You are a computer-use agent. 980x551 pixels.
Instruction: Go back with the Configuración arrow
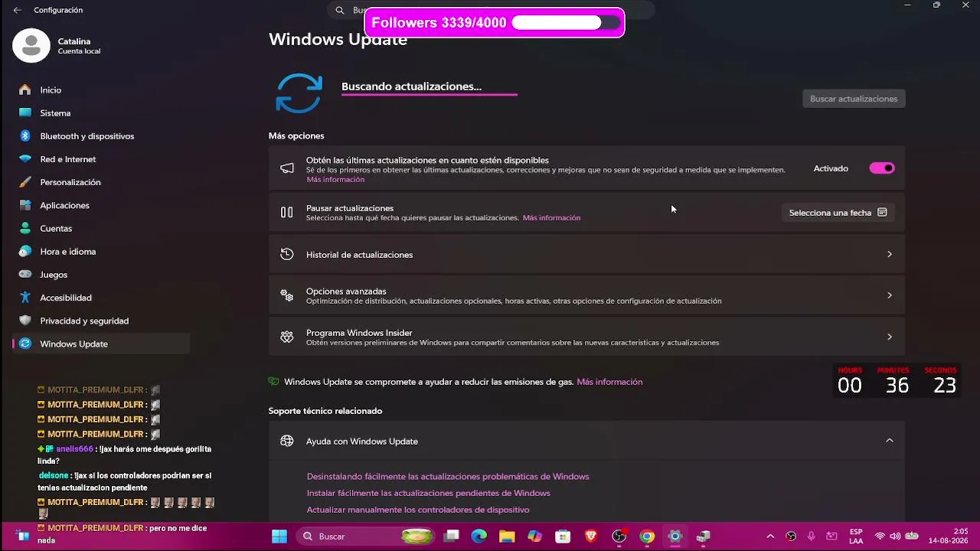18,10
